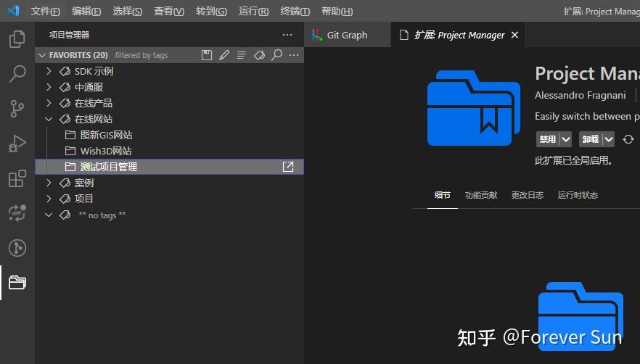640x364 pixels.
Task: Click Filter by Tags icon
Action: pos(259,55)
